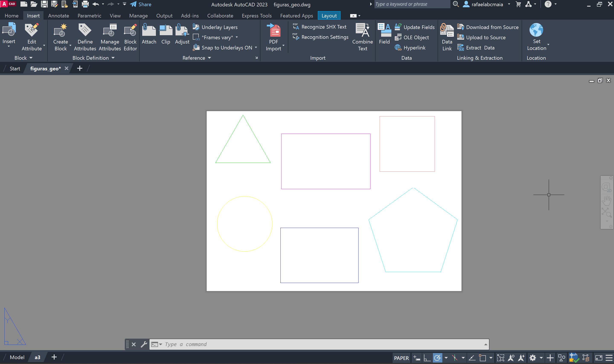This screenshot has width=614, height=364.
Task: Click Extract Data button
Action: (x=476, y=48)
